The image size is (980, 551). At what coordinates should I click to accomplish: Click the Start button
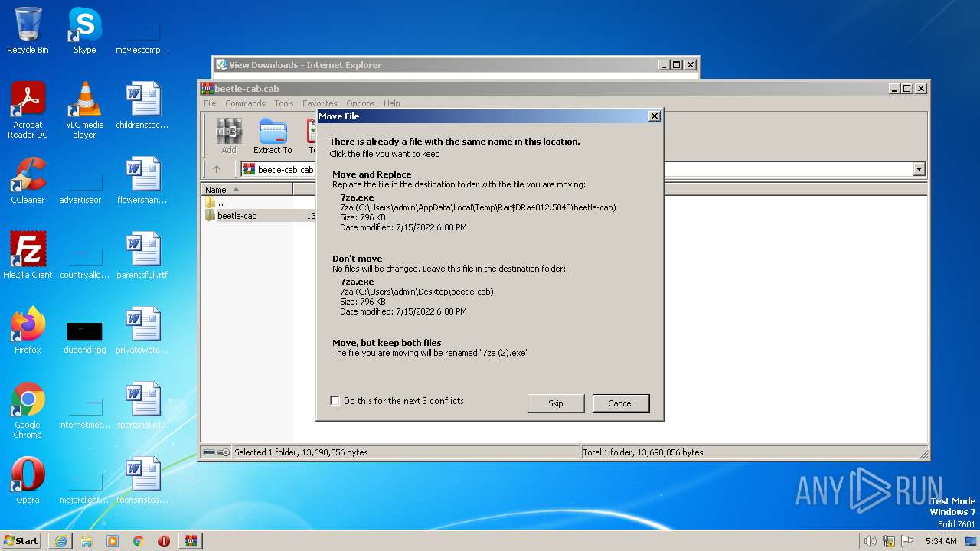coord(21,540)
